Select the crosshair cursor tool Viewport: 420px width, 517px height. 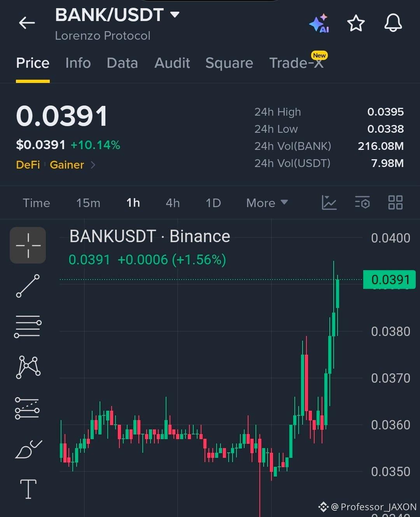click(28, 245)
